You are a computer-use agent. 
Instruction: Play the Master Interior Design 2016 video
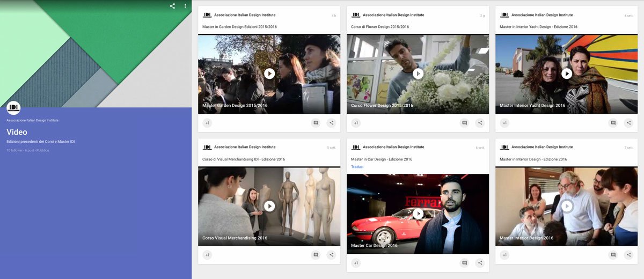(x=567, y=206)
